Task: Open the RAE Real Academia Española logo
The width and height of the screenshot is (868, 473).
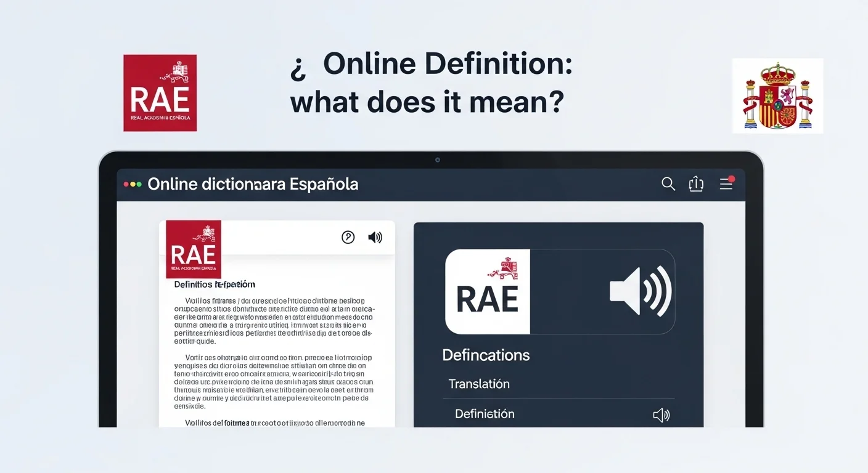Action: coord(160,93)
